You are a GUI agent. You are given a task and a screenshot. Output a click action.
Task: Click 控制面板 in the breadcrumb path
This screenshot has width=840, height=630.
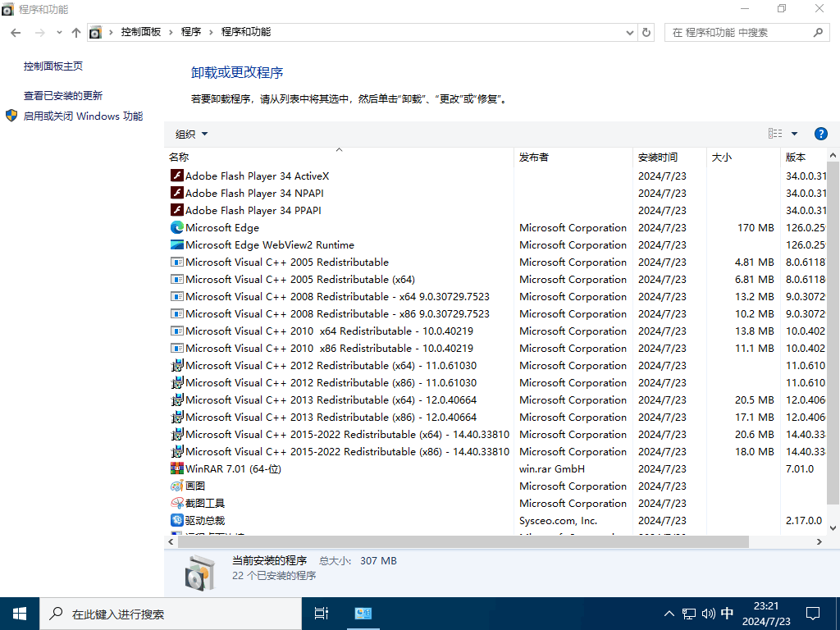(x=141, y=32)
